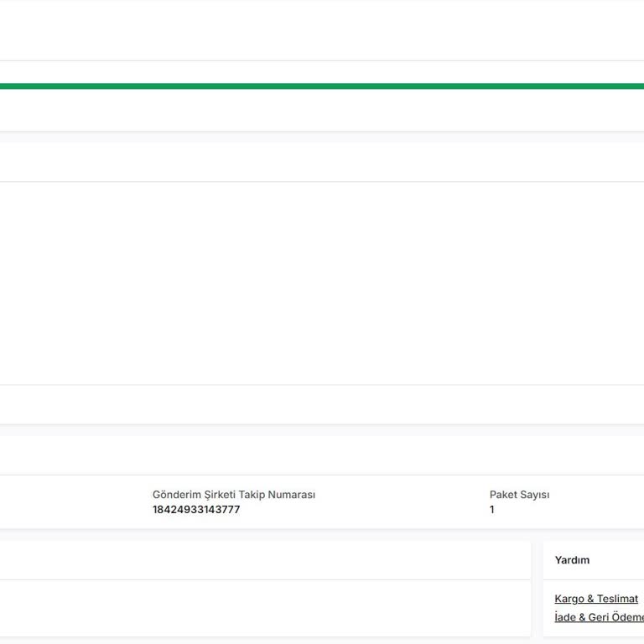Select tracking number 18424933143777

pos(196,510)
